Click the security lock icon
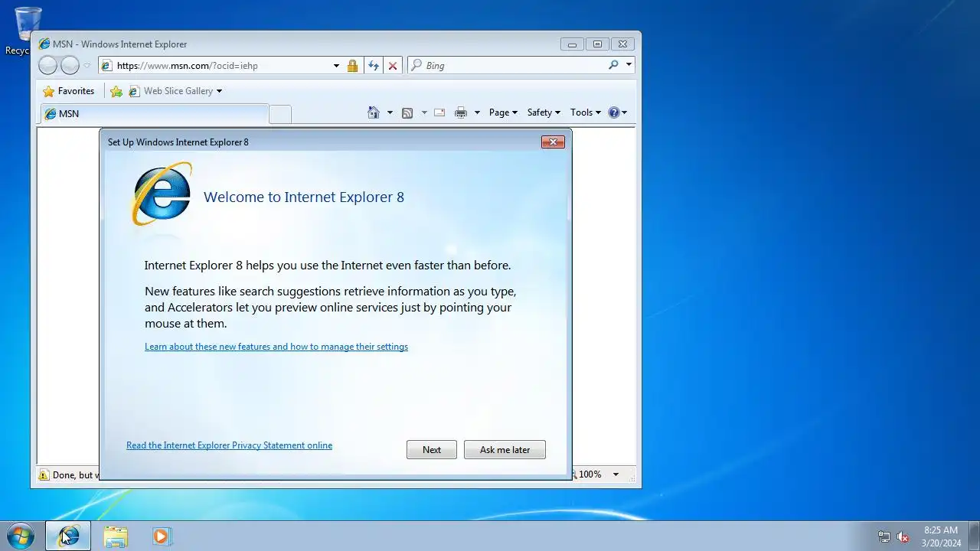This screenshot has height=551, width=980. coord(352,66)
